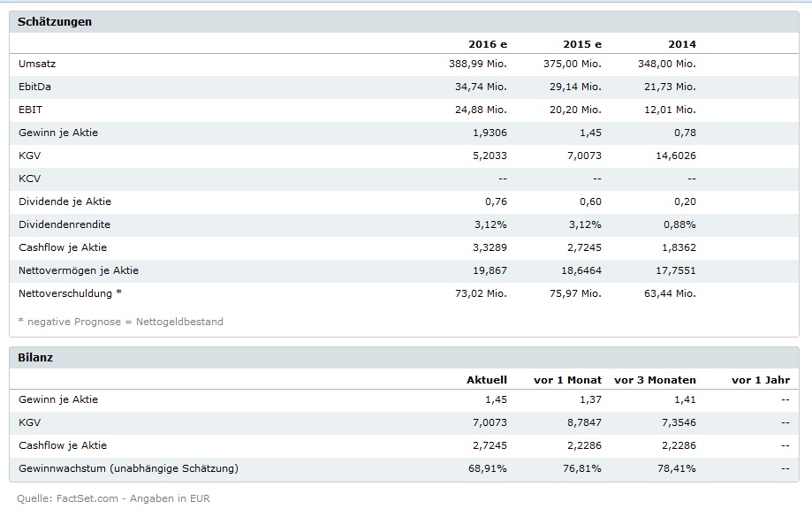Click the Nettovermögen je Aktie label
Screen dimensions: 812x509
[79, 270]
